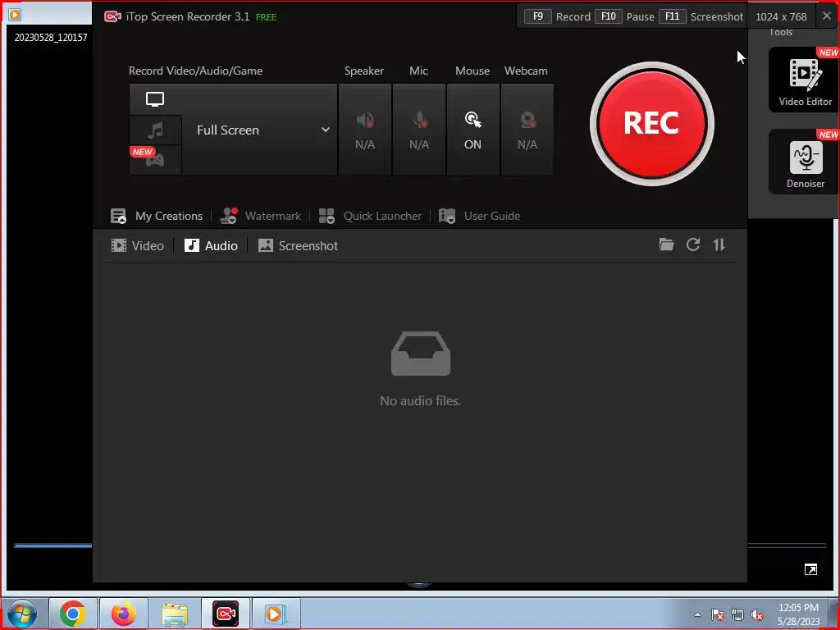Open the network tray icon
The width and height of the screenshot is (840, 630).
(737, 614)
